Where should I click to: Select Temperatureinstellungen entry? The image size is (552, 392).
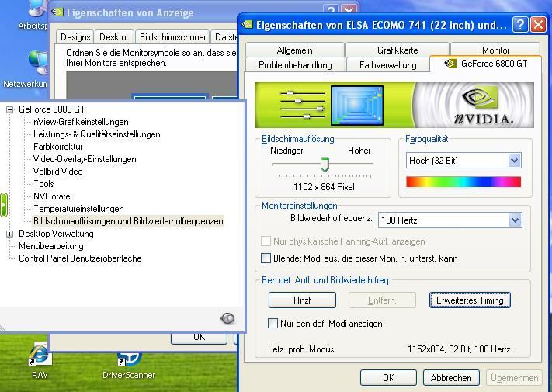point(78,209)
